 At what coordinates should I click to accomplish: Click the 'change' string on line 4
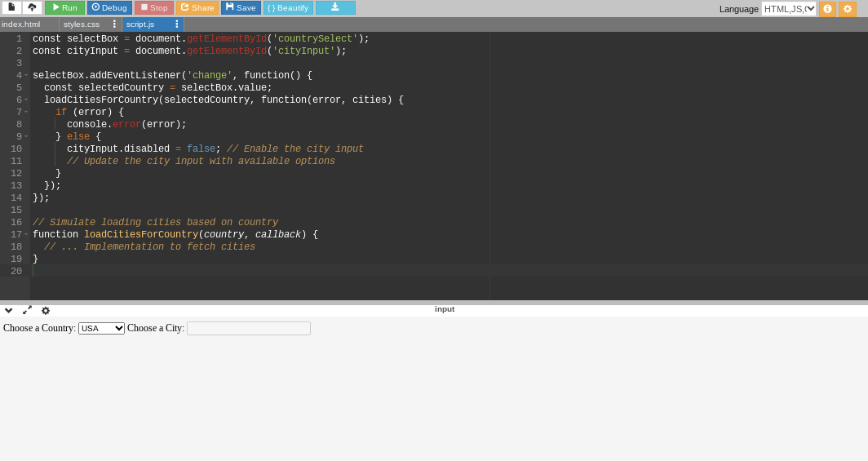point(210,75)
